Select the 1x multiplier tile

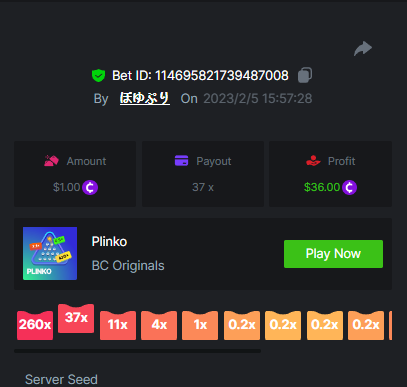click(200, 325)
